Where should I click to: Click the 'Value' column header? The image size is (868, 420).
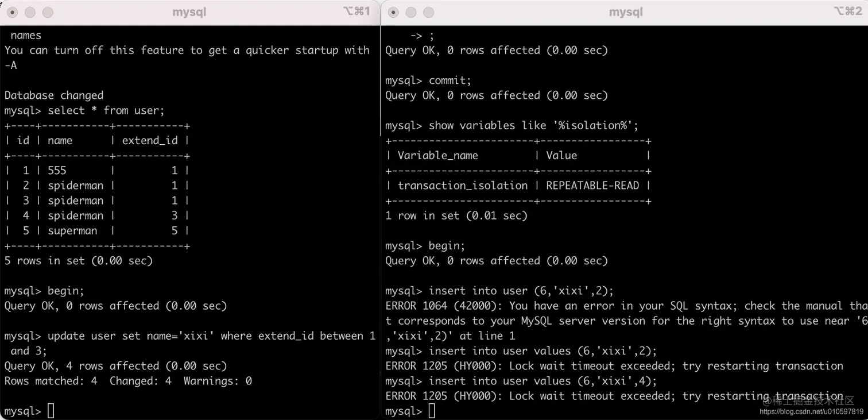(561, 155)
